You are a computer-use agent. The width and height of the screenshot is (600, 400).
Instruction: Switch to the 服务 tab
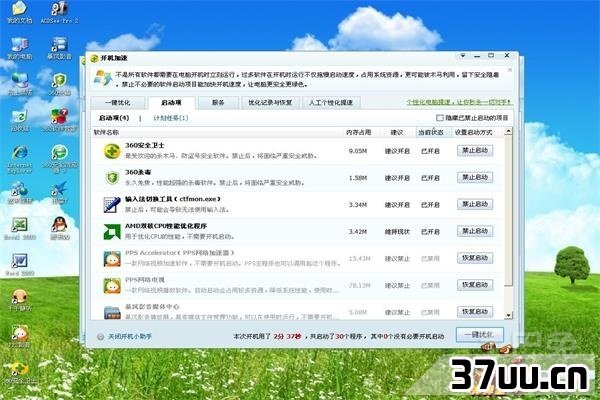click(x=218, y=103)
